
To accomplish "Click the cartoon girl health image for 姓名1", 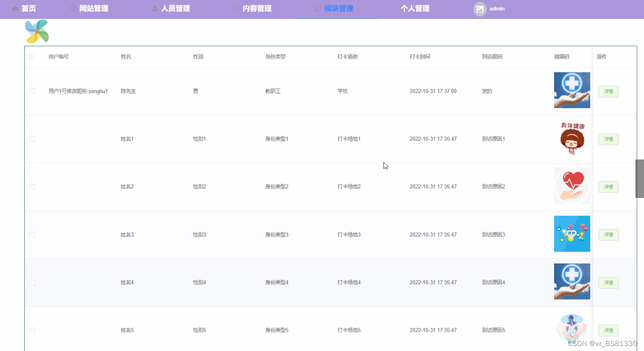I will (x=572, y=138).
